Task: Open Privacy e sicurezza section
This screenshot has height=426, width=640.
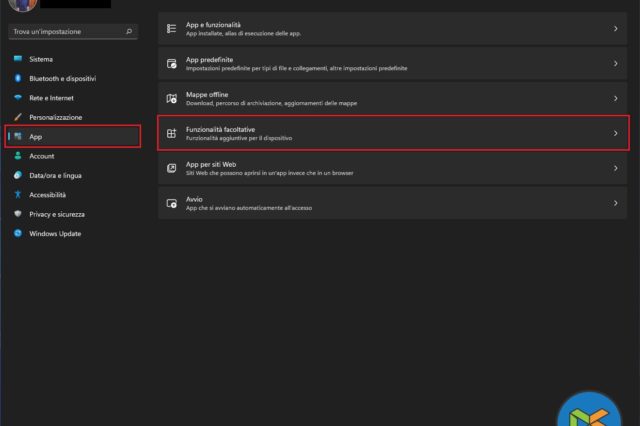Action: (x=73, y=214)
